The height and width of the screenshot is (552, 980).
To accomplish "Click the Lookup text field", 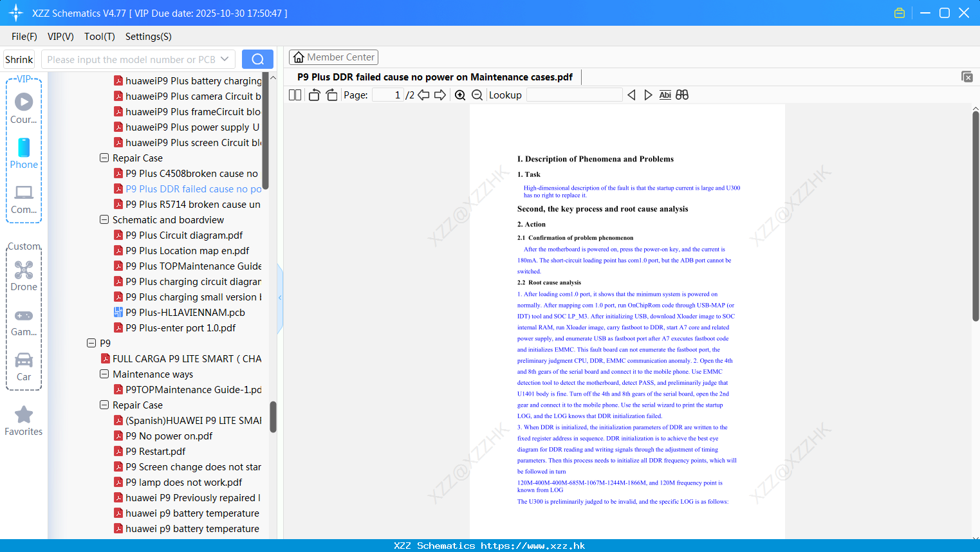I will (574, 95).
